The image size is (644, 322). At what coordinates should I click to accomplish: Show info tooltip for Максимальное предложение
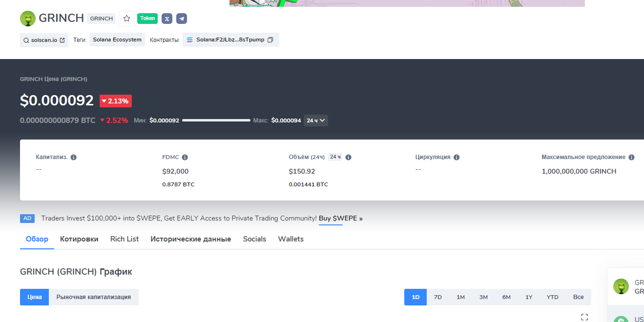631,158
